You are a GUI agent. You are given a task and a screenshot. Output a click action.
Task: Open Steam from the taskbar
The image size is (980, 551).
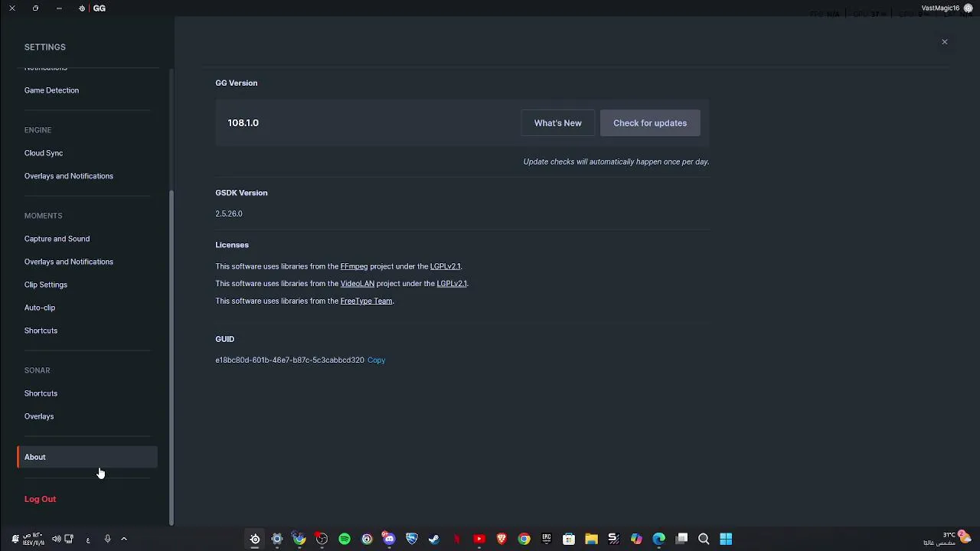(434, 540)
